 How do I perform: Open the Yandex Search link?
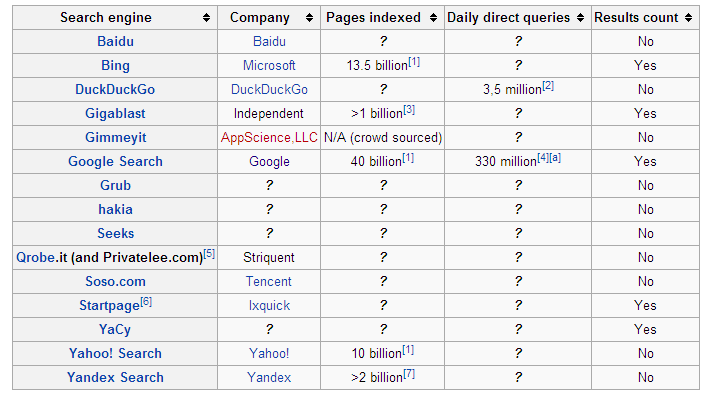(x=115, y=378)
